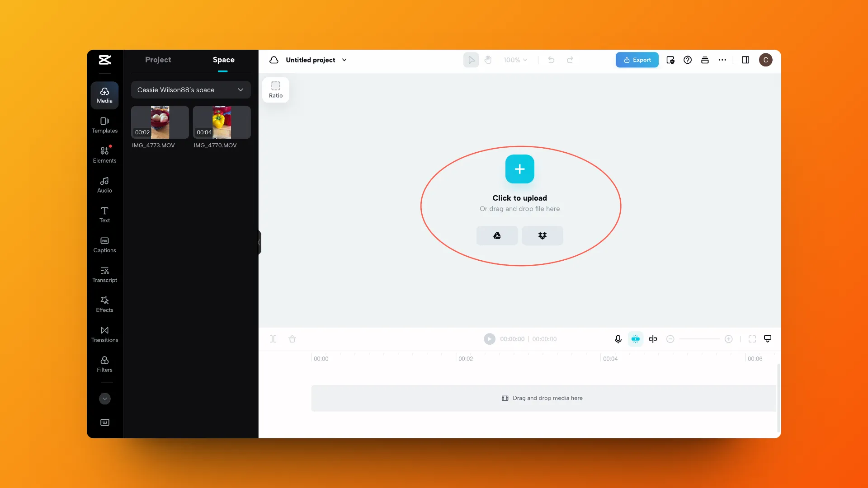The height and width of the screenshot is (488, 868).
Task: Fit timeline to screen icon
Action: 752,339
